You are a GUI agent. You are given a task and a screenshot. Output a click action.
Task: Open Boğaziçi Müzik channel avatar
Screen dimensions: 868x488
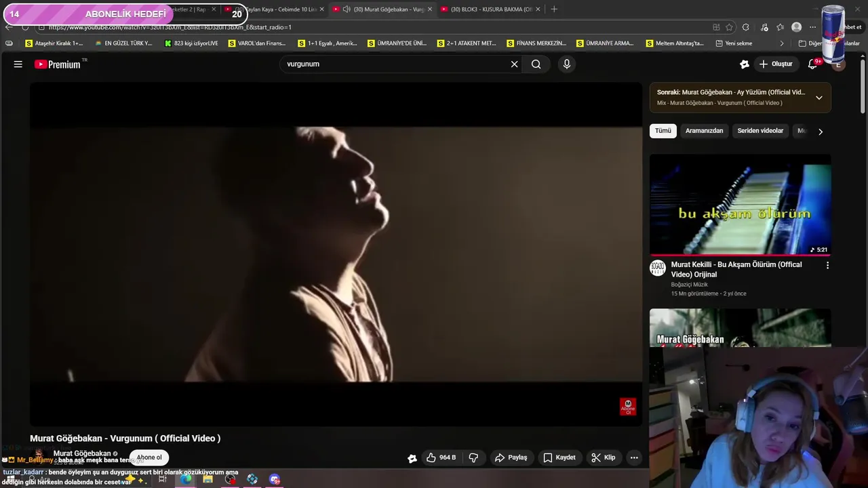657,268
